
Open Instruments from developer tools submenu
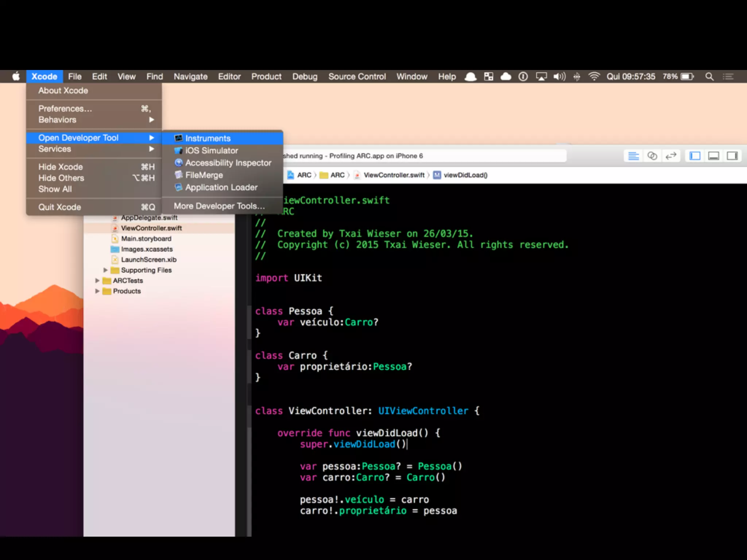click(208, 138)
